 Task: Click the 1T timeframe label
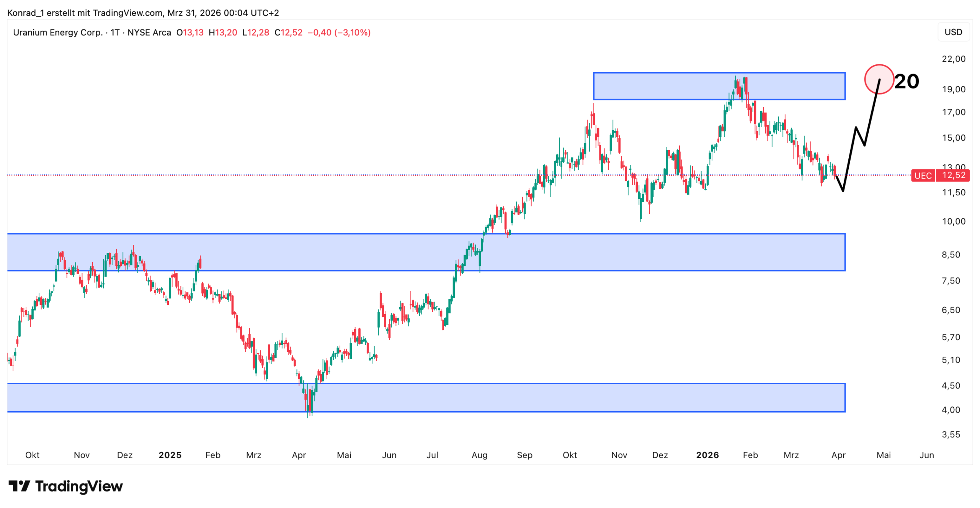click(115, 33)
